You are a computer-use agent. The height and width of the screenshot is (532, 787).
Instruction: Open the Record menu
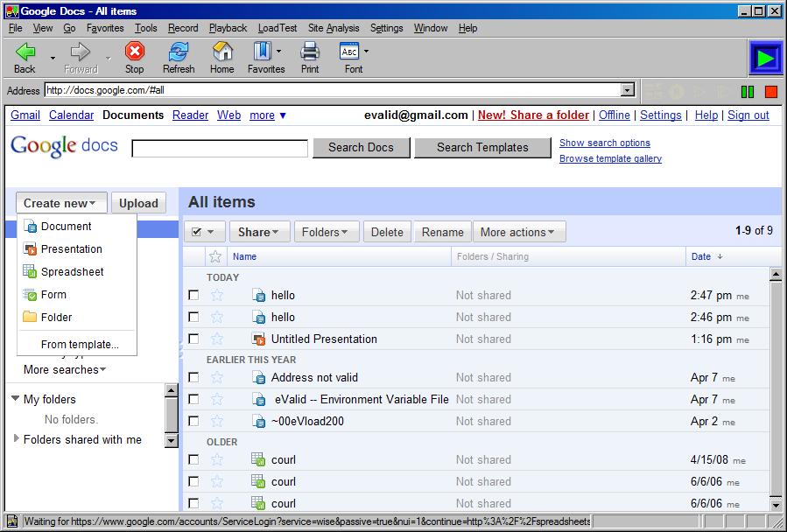click(x=183, y=28)
